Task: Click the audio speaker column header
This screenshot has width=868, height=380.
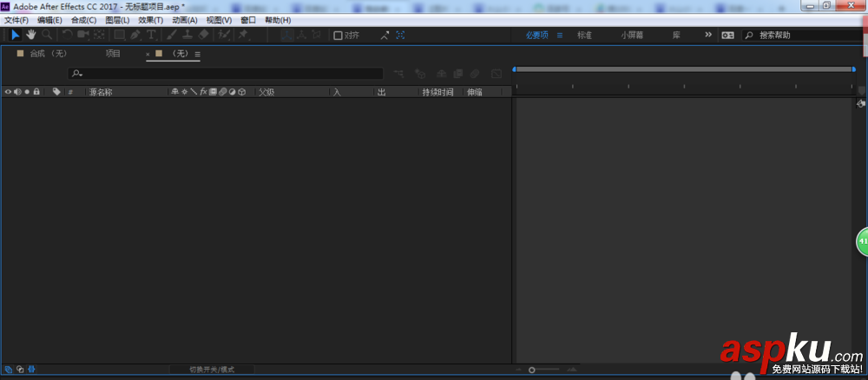Action: [x=17, y=92]
